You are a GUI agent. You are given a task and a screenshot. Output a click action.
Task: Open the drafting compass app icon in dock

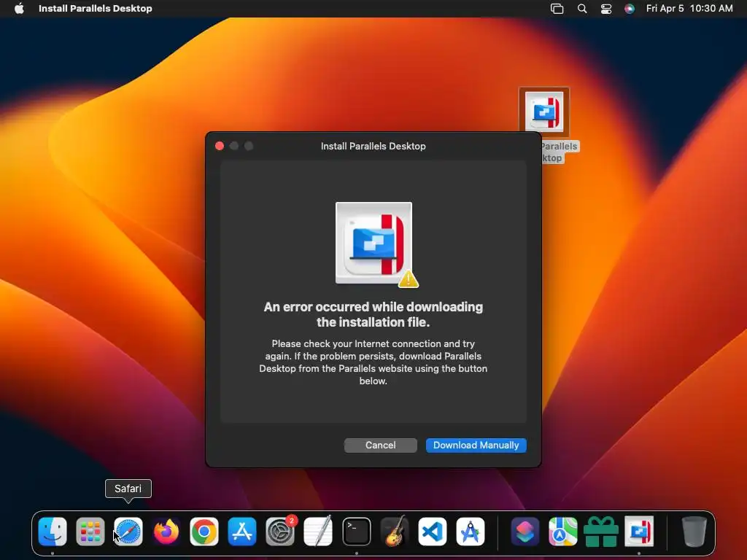tap(471, 531)
